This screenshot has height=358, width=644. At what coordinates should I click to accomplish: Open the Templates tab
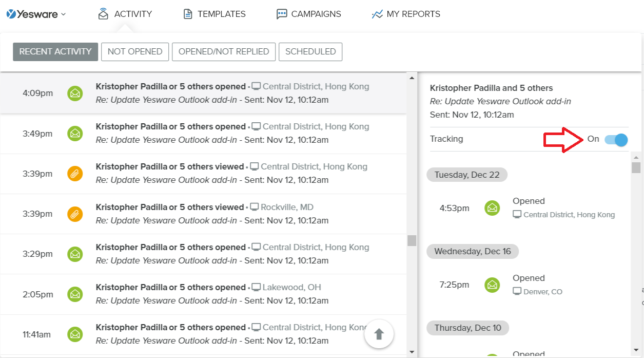(x=214, y=14)
